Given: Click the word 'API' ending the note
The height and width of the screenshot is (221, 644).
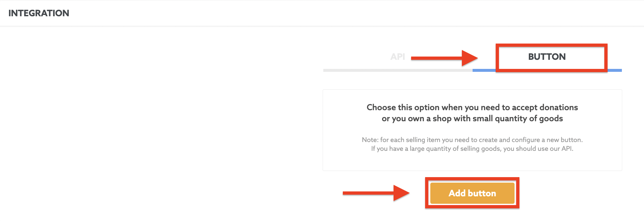Looking at the screenshot, I should click(x=567, y=149).
